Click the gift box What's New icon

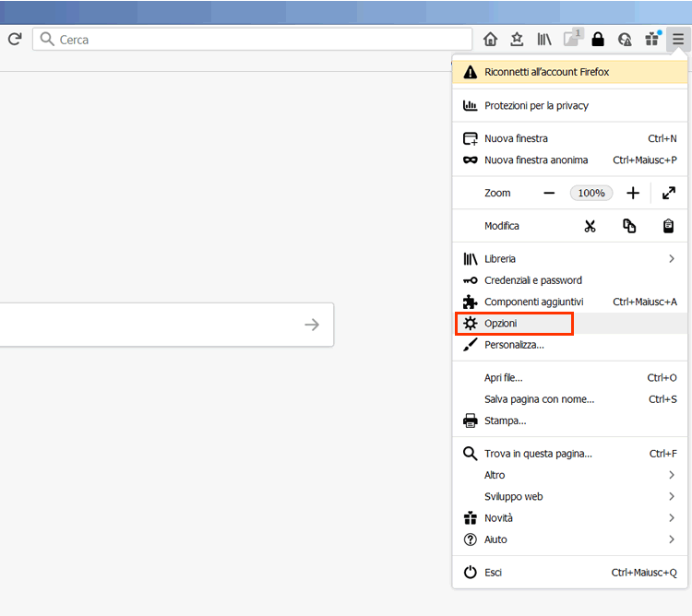651,40
